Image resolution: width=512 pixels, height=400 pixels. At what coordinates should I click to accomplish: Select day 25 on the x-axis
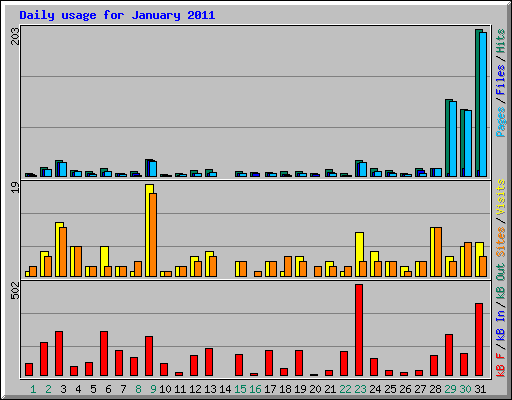[390, 389]
